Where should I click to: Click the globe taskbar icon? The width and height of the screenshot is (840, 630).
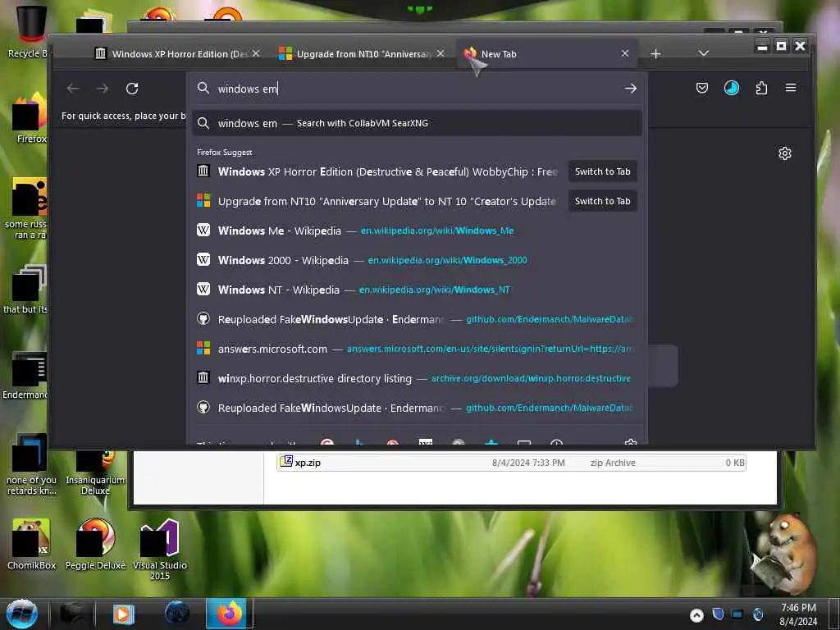coord(177,614)
